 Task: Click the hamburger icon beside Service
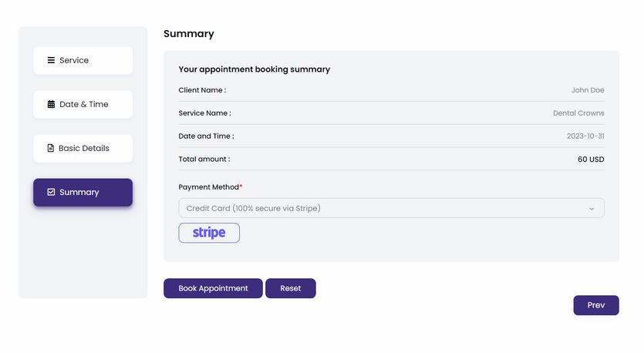(x=51, y=60)
